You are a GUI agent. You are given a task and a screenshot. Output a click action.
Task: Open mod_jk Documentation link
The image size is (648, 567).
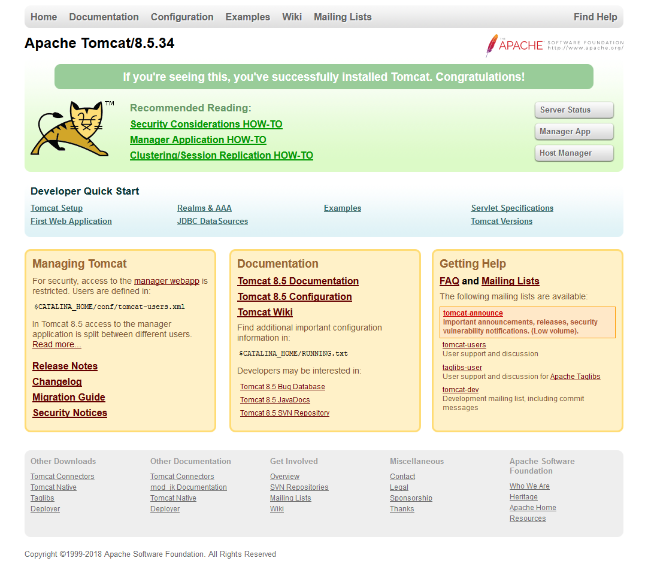pyautogui.click(x=188, y=487)
